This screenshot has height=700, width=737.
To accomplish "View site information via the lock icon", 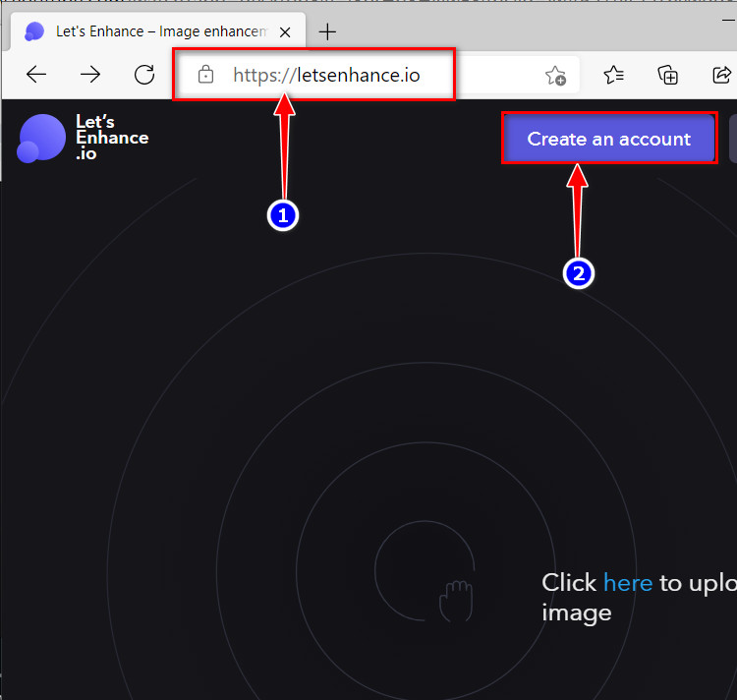I will pos(205,75).
